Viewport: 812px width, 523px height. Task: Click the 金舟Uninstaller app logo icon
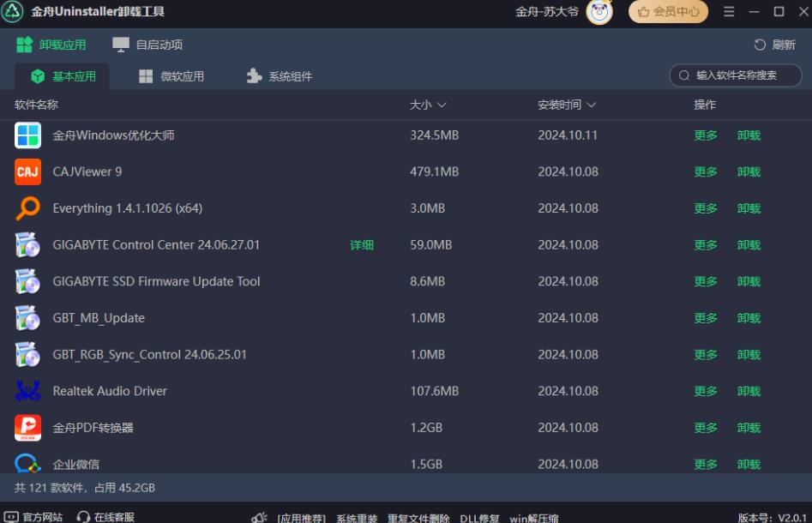click(12, 11)
